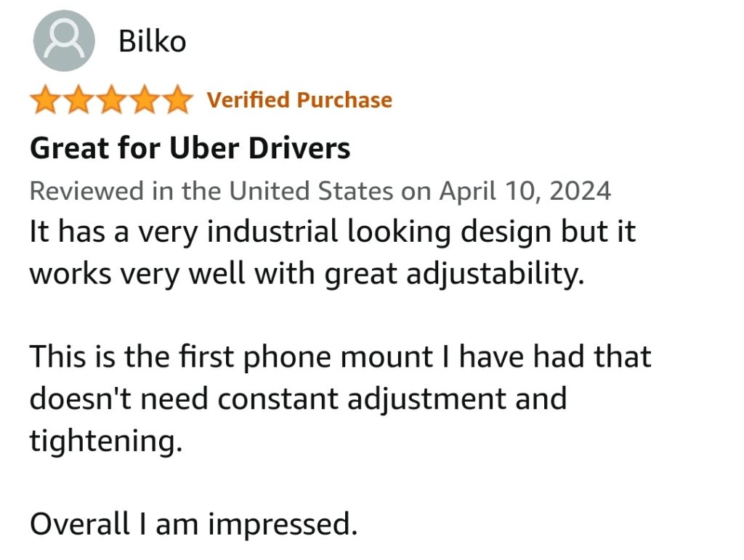Screen dimensions: 744x560
Task: Click the third orange rating star
Action: point(111,100)
